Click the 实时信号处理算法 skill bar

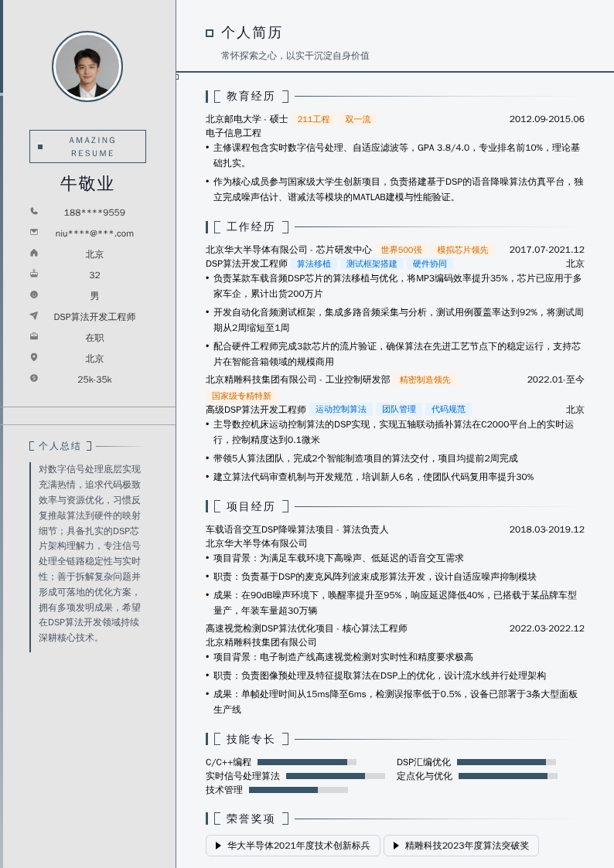(336, 776)
